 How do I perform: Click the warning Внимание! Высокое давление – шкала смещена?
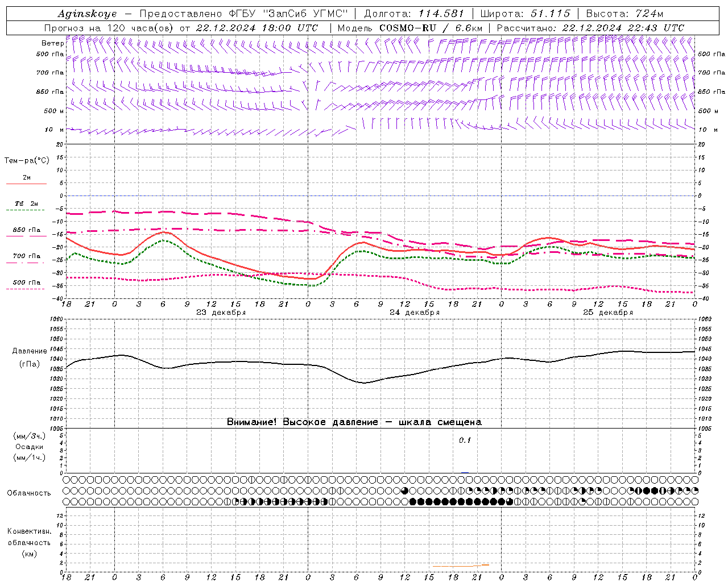354,422
